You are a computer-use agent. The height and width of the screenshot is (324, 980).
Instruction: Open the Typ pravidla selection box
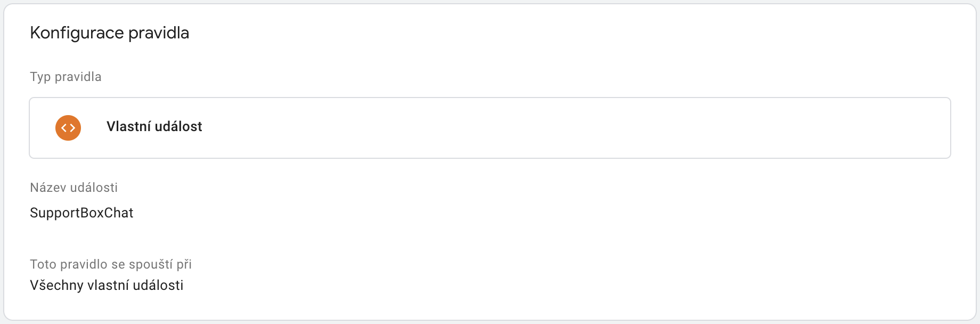(x=490, y=128)
